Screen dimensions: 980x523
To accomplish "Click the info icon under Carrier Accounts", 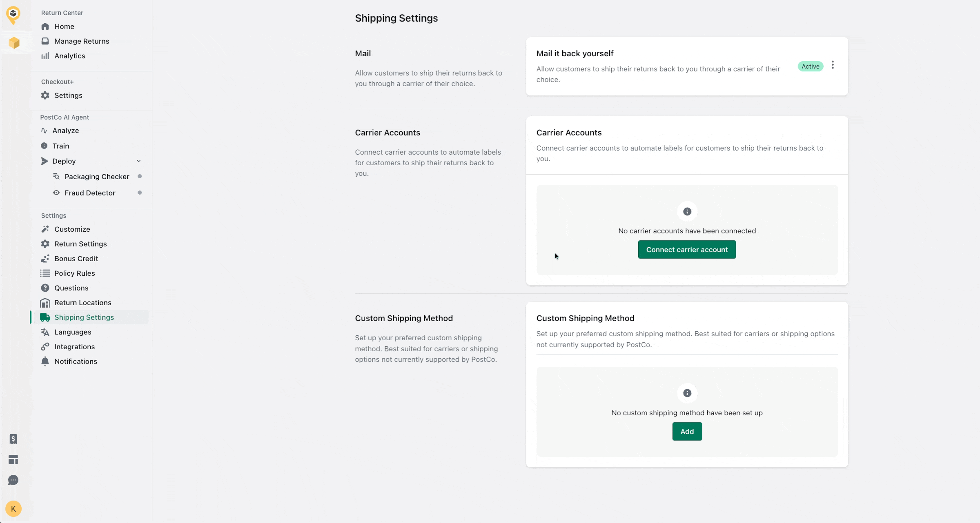I will pyautogui.click(x=687, y=211).
